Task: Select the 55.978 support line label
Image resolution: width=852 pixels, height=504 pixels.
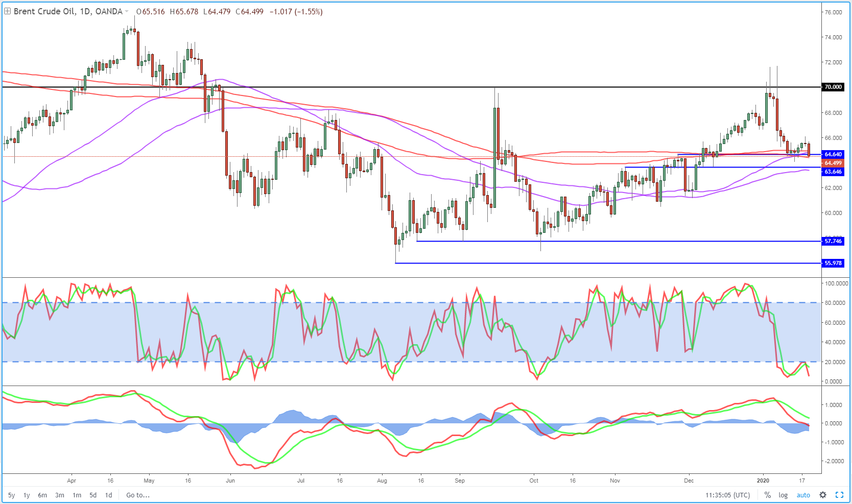Action: coord(833,263)
